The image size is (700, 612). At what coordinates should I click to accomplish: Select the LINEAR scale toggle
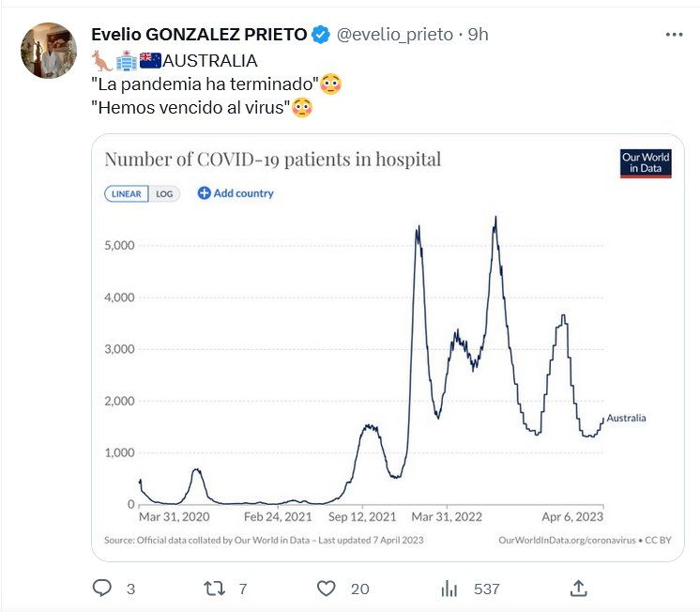127,194
